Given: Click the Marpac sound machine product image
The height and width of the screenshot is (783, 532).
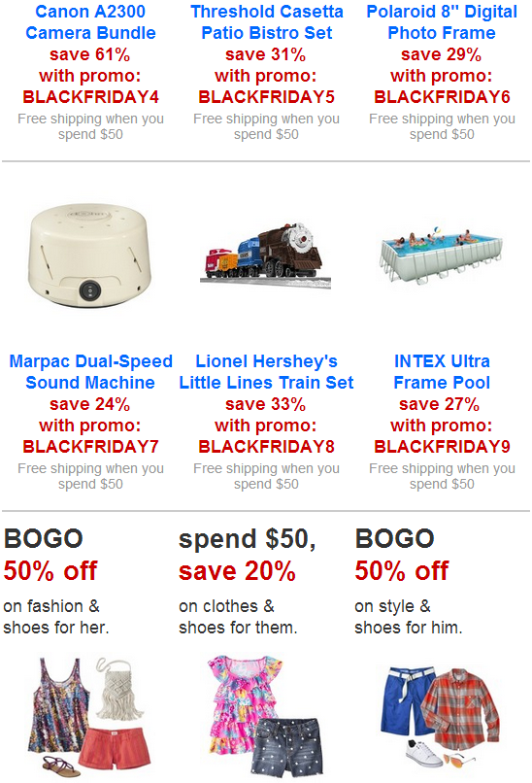Looking at the screenshot, I should (x=90, y=255).
